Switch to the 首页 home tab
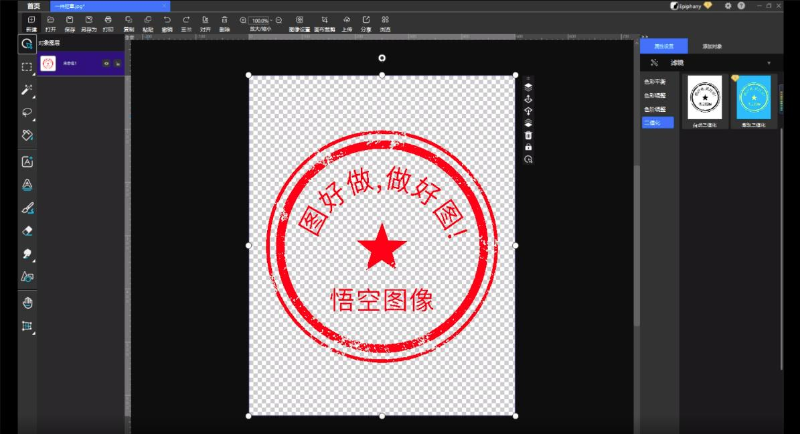800x434 pixels. tap(33, 6)
